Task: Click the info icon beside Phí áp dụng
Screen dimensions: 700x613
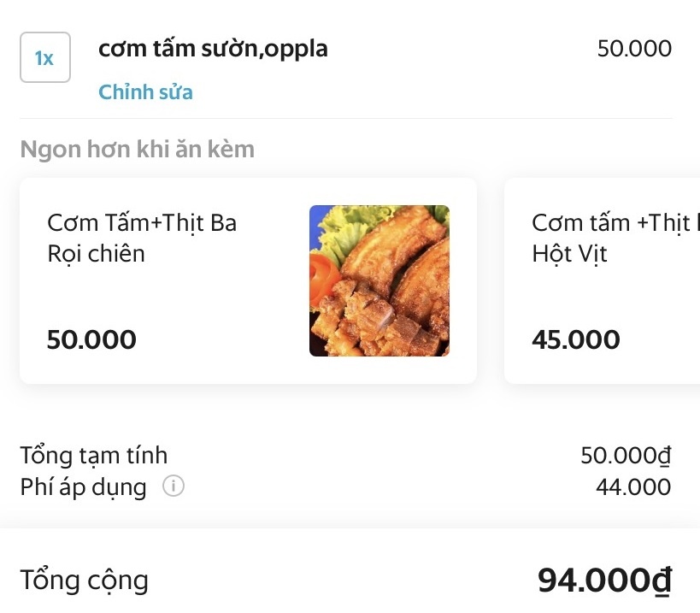Action: pos(174,487)
